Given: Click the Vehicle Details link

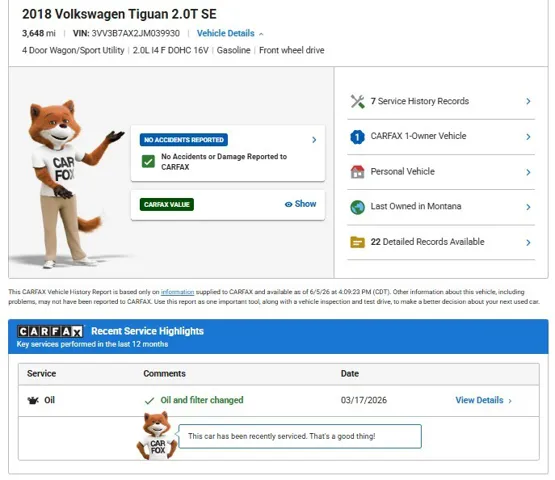Looking at the screenshot, I should [x=225, y=33].
